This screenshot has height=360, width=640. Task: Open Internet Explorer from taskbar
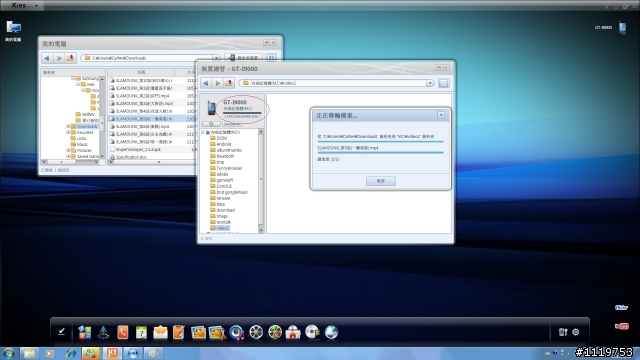tap(71, 353)
